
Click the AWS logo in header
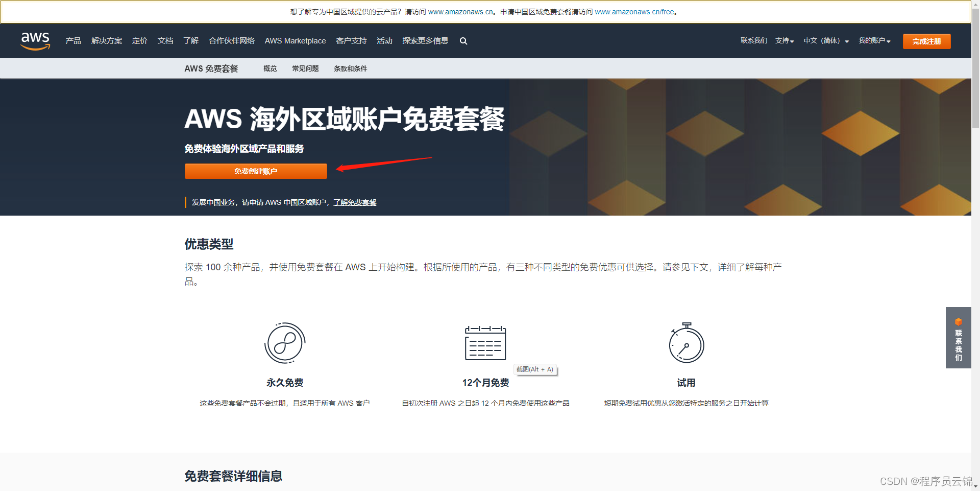coord(35,41)
